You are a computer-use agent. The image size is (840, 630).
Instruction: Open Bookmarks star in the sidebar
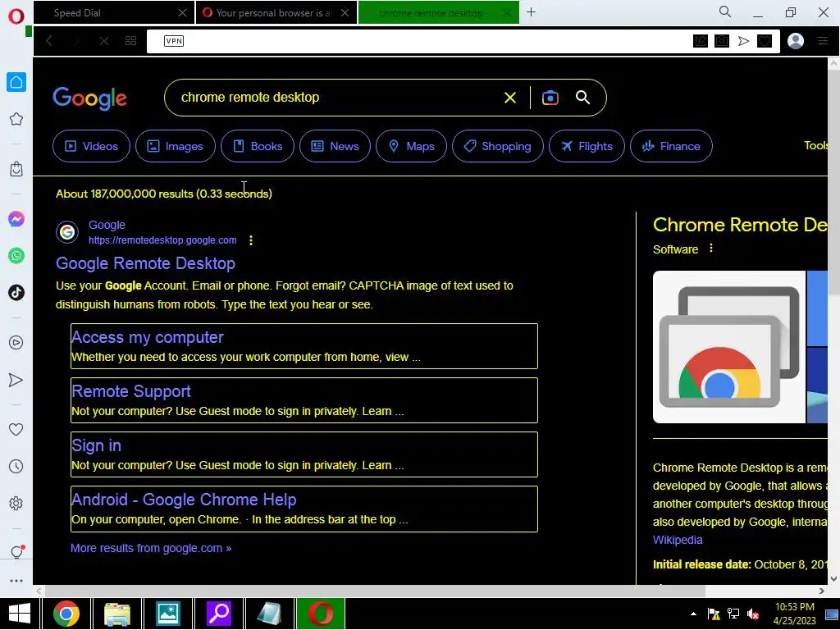(x=16, y=119)
